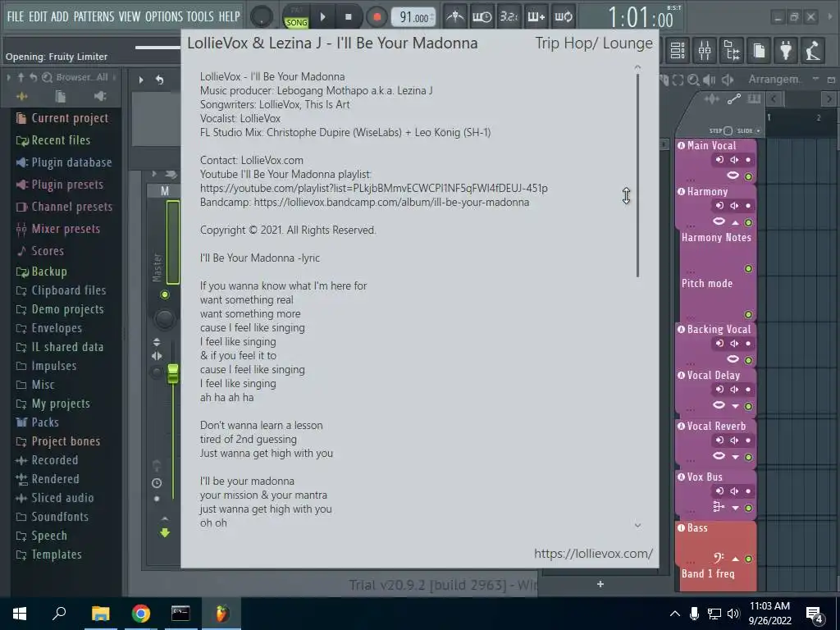The height and width of the screenshot is (630, 840).
Task: Click the play button in transport
Action: [x=323, y=17]
